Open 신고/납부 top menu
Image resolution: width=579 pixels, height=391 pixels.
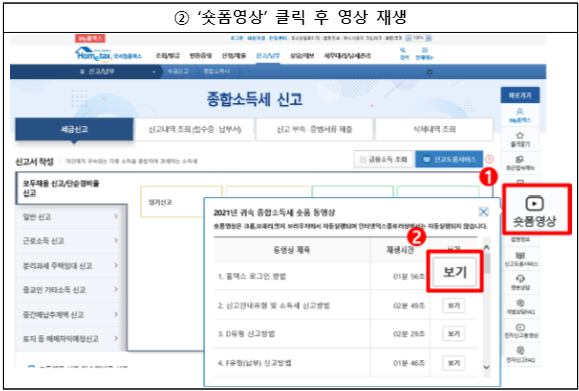coord(268,56)
